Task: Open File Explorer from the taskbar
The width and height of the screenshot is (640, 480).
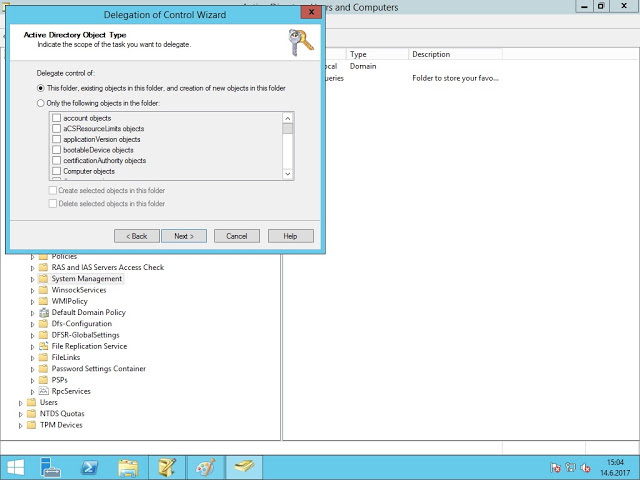Action: [128, 467]
